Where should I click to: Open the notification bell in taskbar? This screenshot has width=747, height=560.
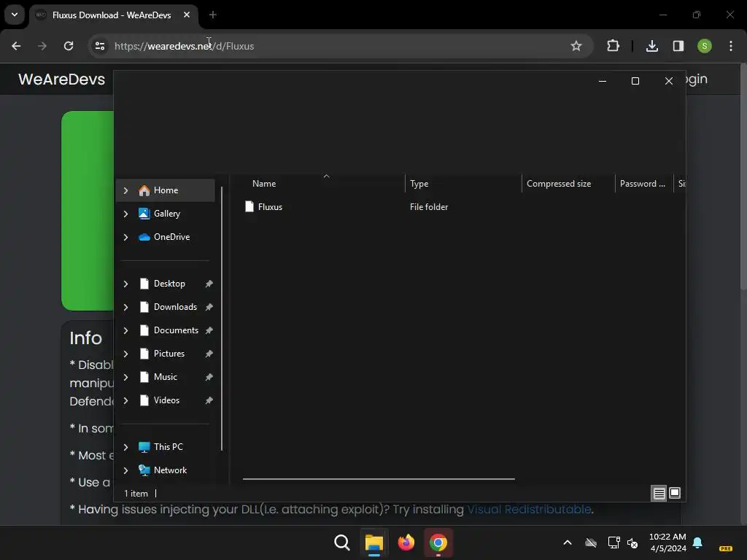(697, 542)
